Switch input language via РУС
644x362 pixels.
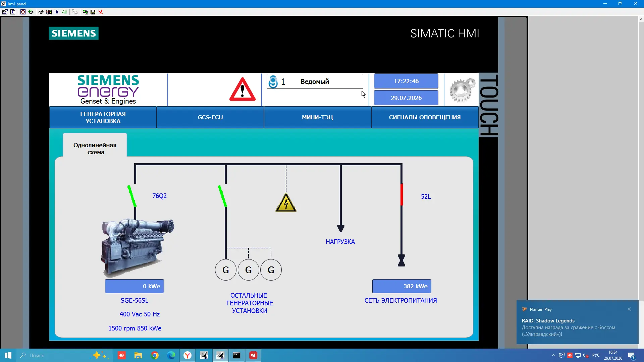pyautogui.click(x=596, y=355)
